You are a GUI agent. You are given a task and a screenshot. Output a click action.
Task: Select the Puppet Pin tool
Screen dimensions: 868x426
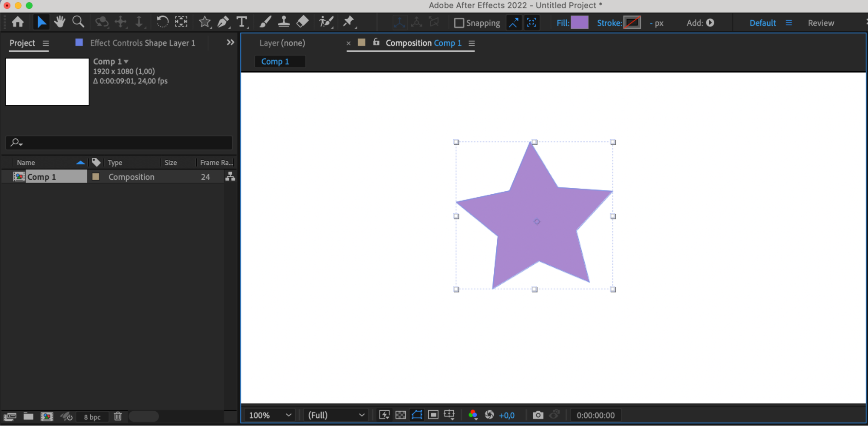[x=349, y=22]
